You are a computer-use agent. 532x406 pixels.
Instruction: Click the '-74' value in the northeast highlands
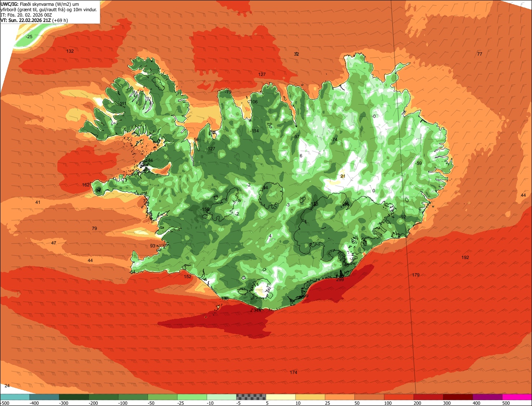[334, 139]
